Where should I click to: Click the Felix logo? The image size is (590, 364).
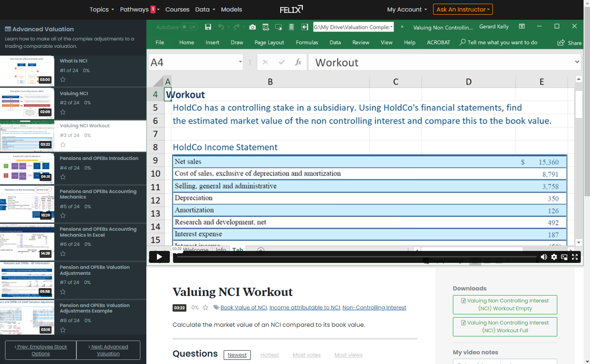[291, 9]
